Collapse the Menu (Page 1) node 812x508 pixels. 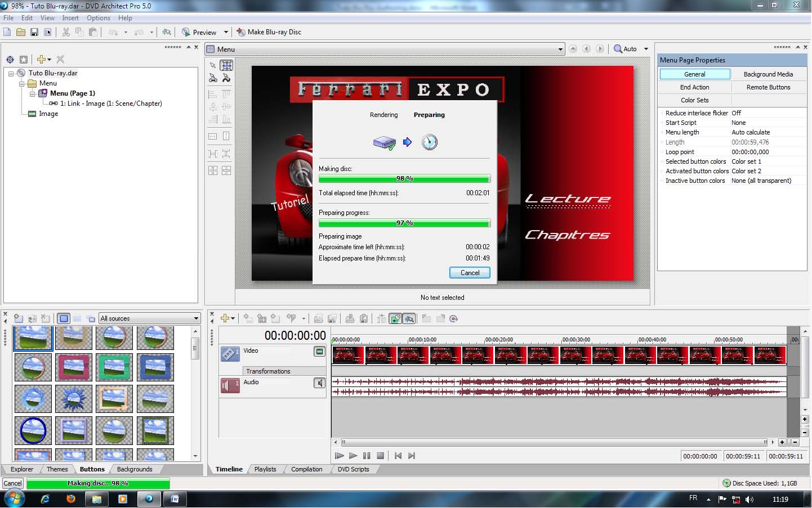pos(32,93)
